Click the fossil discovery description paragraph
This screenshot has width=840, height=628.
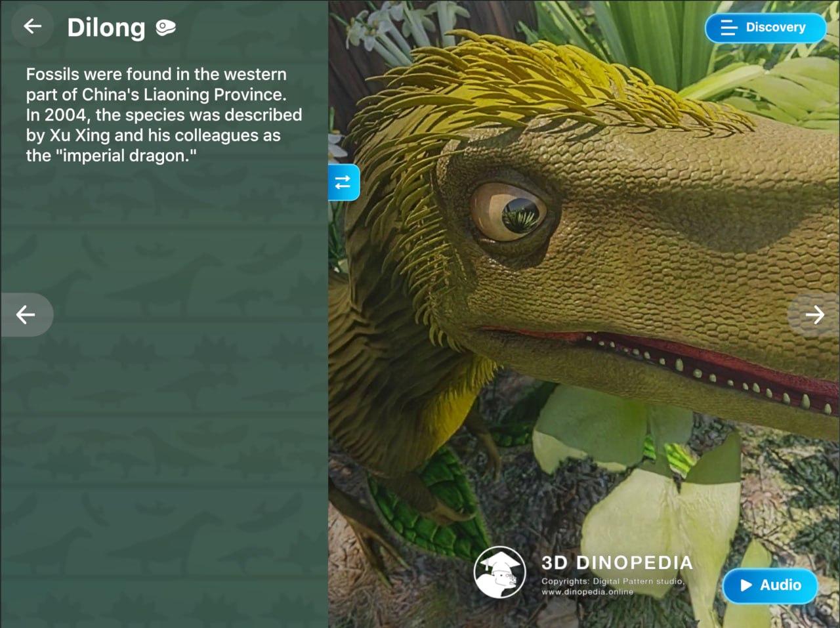[x=164, y=115]
